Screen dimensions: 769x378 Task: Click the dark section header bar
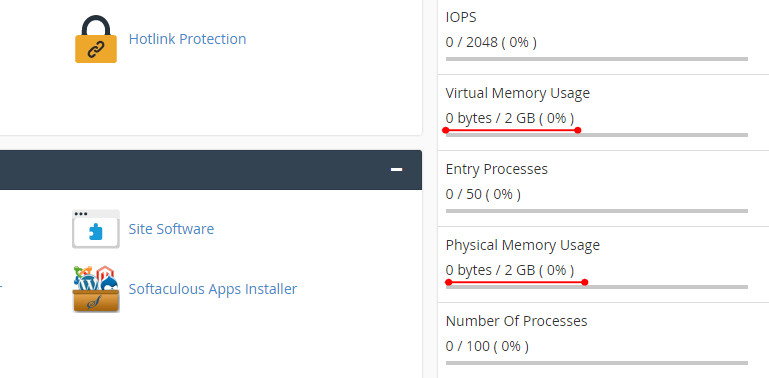point(211,170)
